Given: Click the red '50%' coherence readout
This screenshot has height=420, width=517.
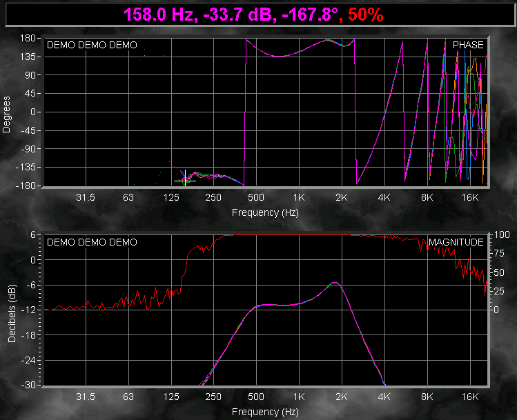Looking at the screenshot, I should [366, 14].
